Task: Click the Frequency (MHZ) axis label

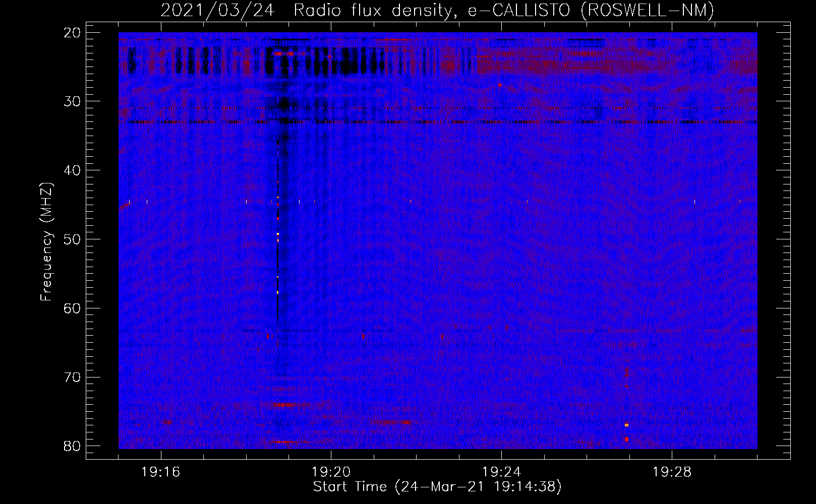Action: [46, 242]
